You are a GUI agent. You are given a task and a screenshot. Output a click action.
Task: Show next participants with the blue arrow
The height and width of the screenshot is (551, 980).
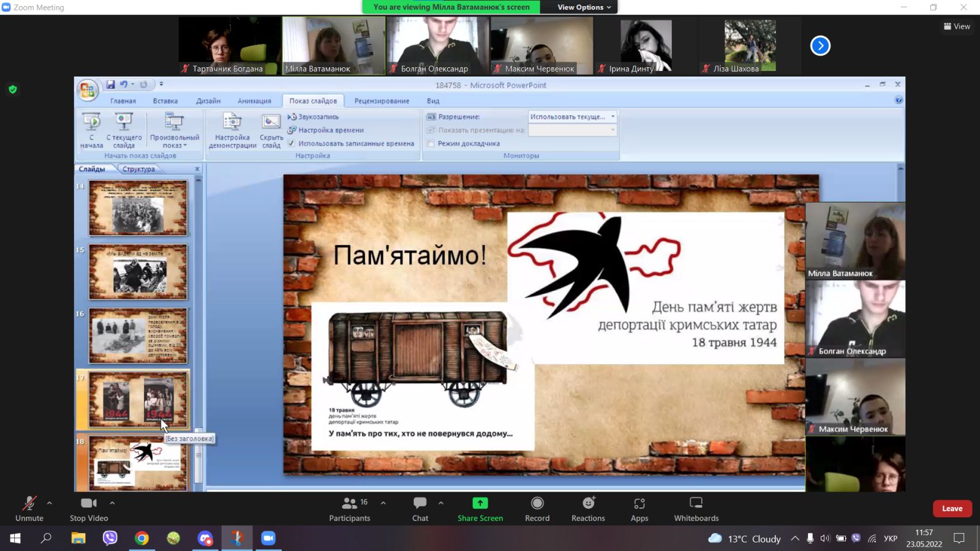820,45
